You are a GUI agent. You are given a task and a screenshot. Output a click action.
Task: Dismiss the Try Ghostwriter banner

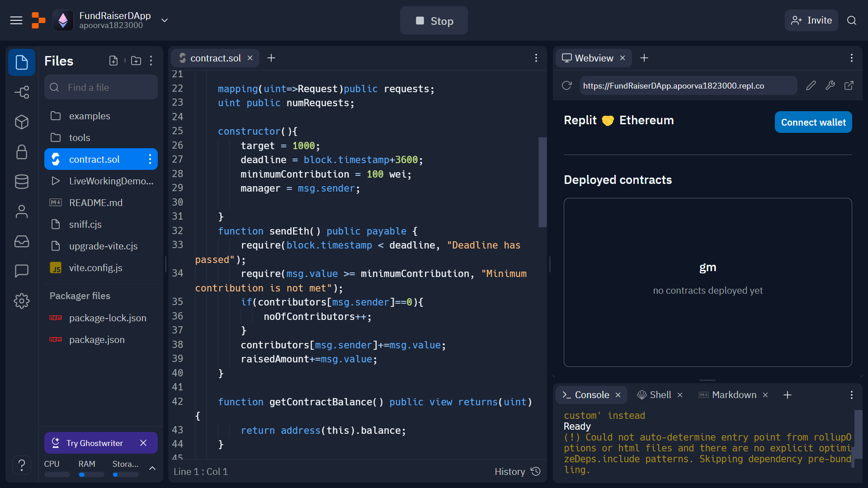143,443
